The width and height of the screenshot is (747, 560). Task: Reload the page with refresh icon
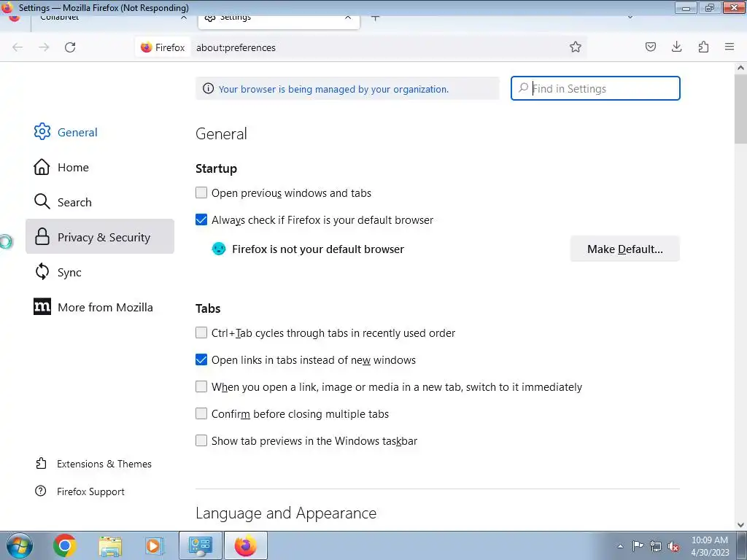[70, 47]
